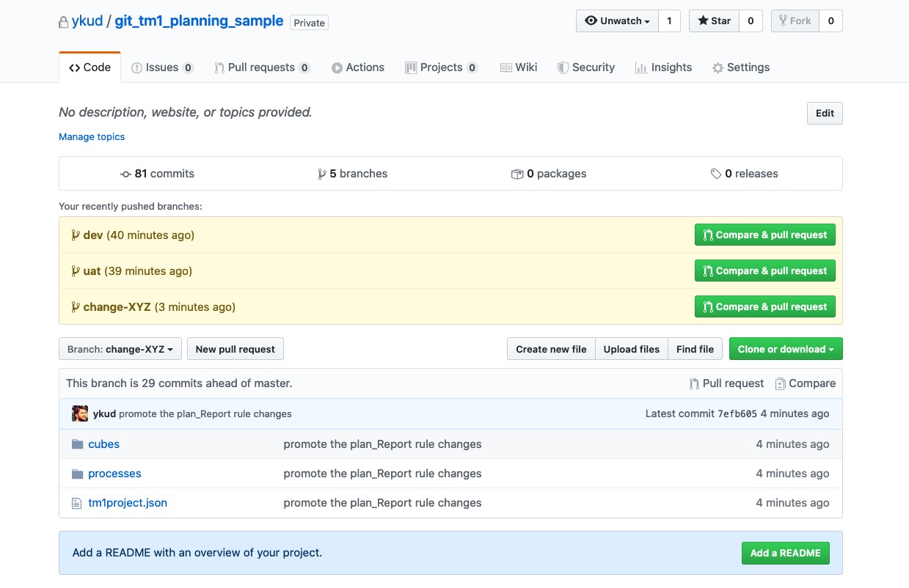The image size is (909, 588).
Task: Click the change-XYZ recently pushed branch
Action: (117, 307)
